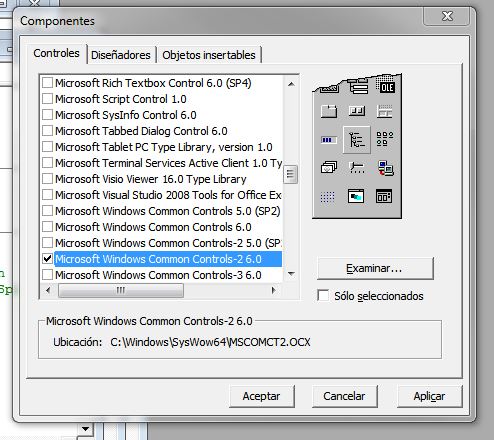
Task: Enable Microsoft SysInfo Control 6.0 checkbox
Action: 47,114
